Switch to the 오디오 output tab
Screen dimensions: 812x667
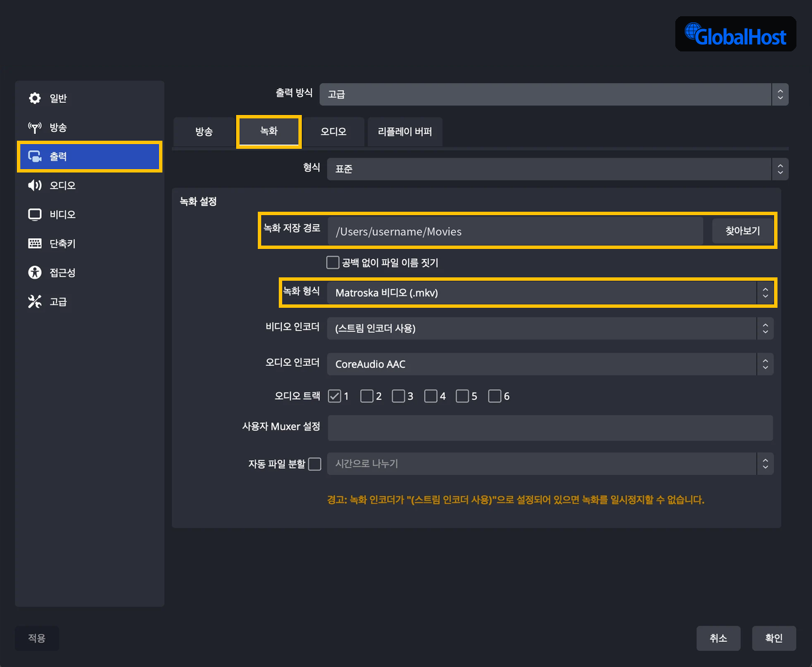[334, 132]
